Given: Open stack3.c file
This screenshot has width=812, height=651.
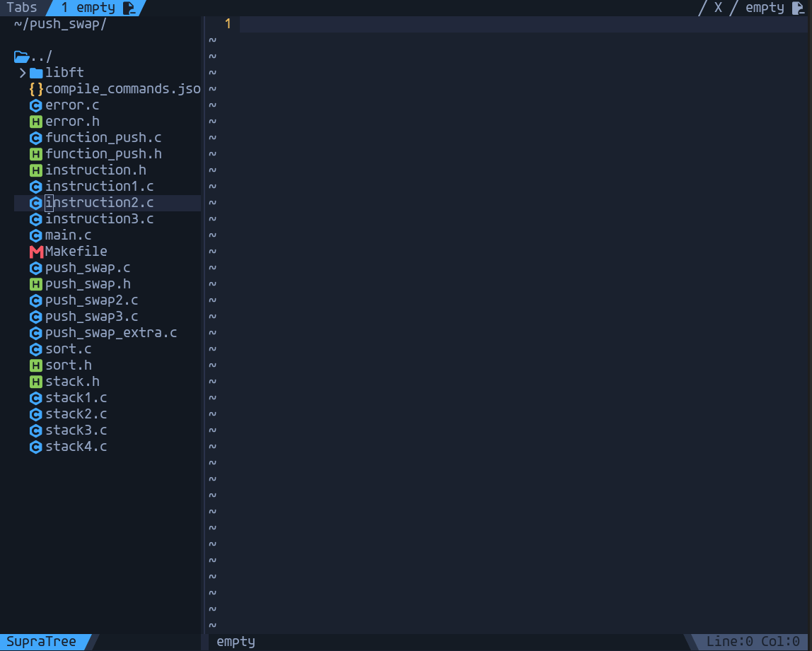Looking at the screenshot, I should tap(76, 430).
